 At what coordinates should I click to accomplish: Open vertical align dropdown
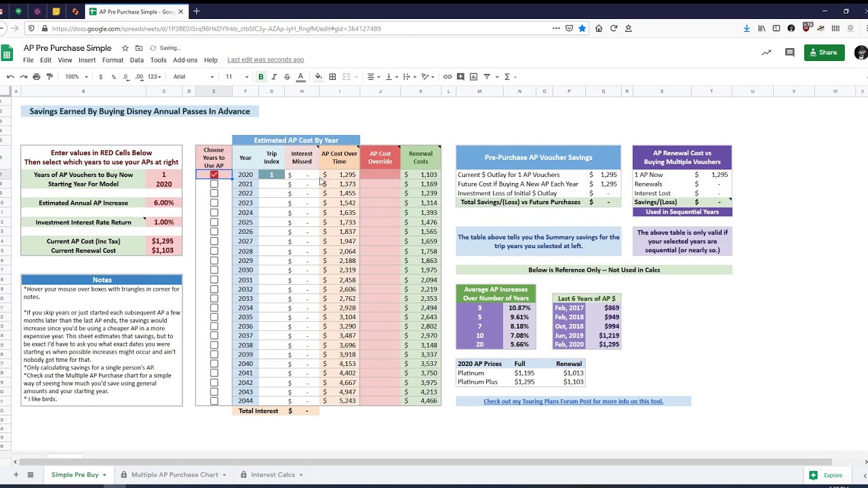tap(392, 77)
